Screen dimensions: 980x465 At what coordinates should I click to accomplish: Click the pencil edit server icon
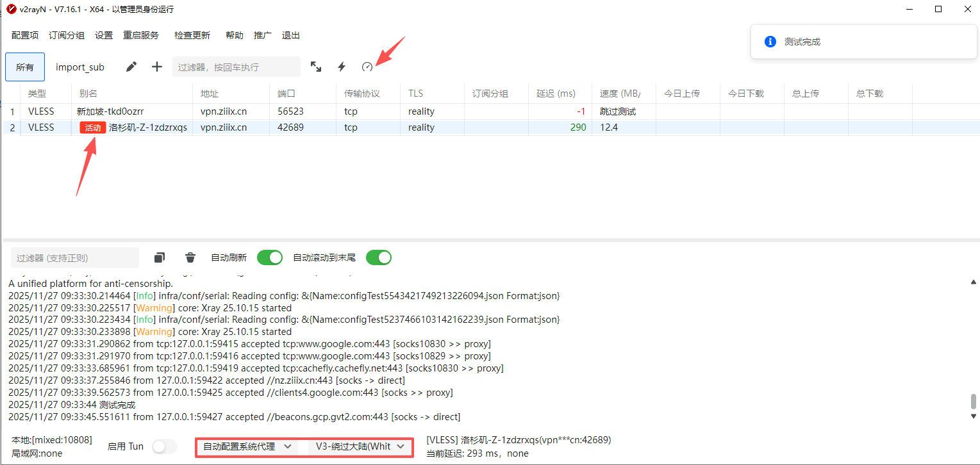click(131, 67)
